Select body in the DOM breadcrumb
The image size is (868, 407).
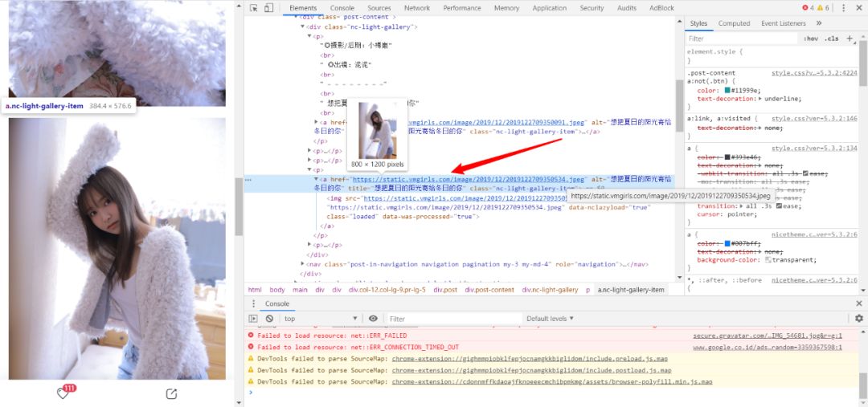pos(276,290)
